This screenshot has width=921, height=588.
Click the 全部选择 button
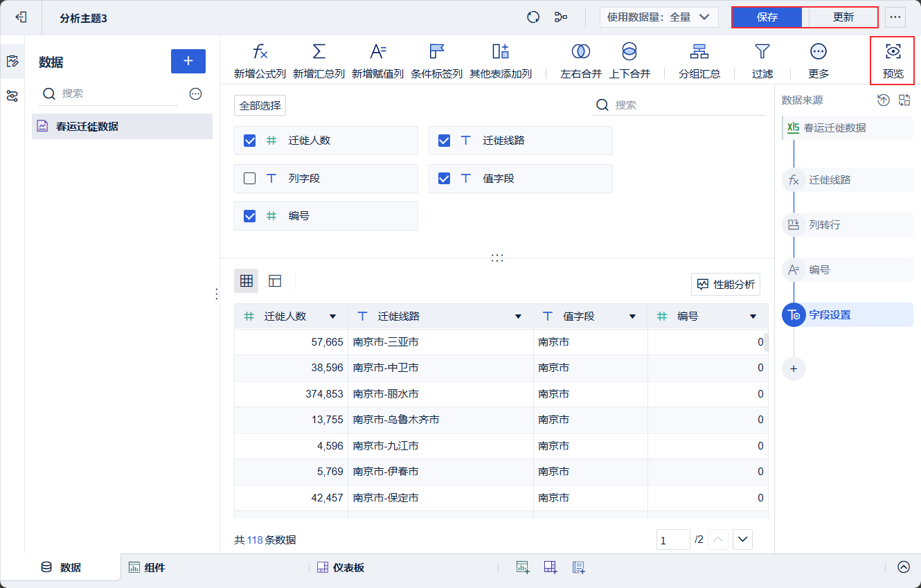point(260,105)
